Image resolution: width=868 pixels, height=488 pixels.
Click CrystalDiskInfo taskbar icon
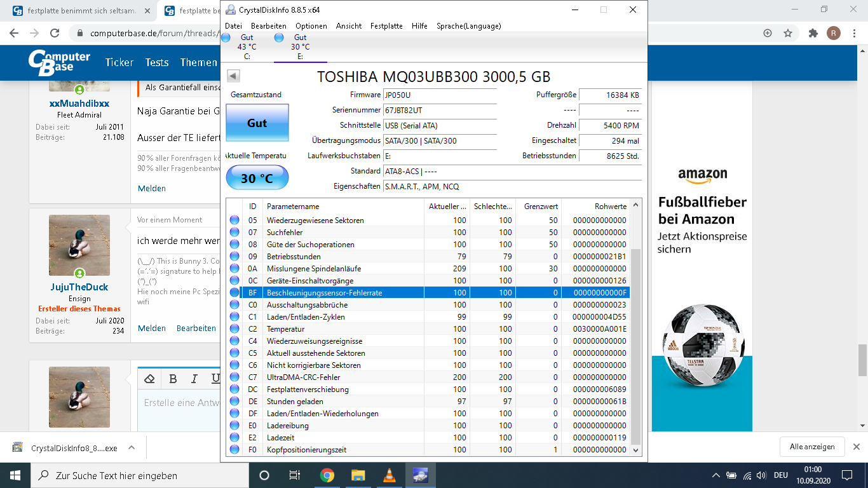pos(420,475)
